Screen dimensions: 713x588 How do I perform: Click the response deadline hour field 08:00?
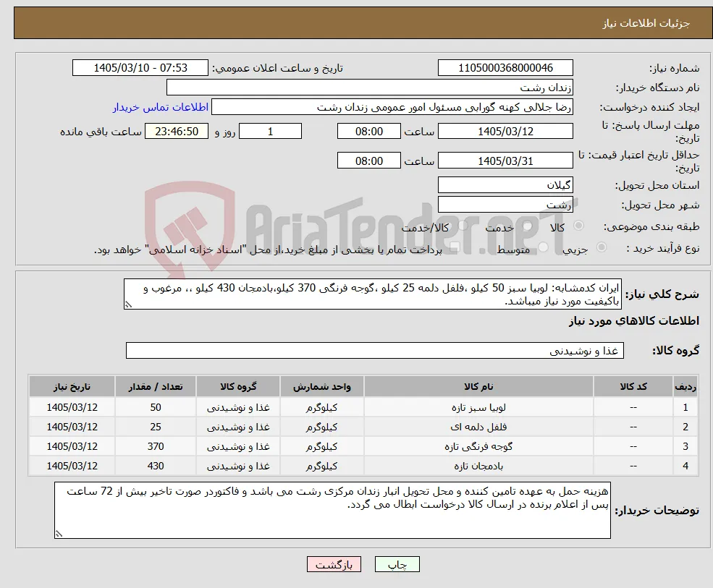click(x=368, y=132)
